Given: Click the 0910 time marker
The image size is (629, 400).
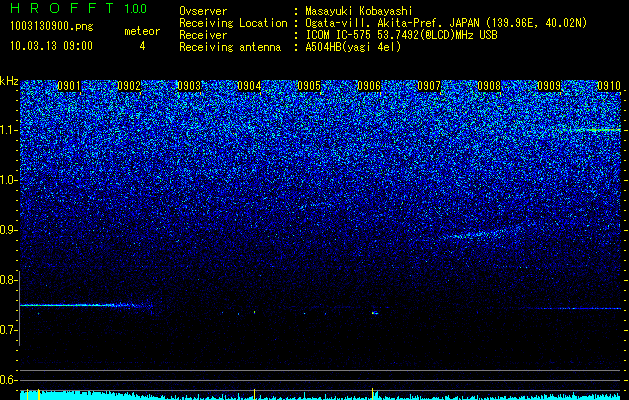Looking at the screenshot, I should [609, 86].
